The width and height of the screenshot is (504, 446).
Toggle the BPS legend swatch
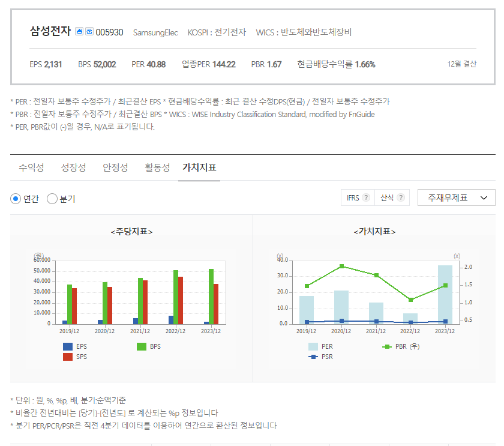point(142,346)
